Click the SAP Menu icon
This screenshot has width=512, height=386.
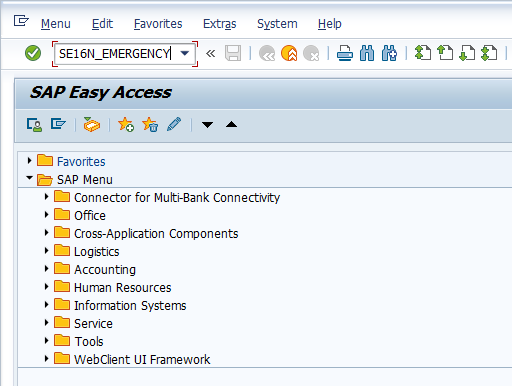coord(58,124)
